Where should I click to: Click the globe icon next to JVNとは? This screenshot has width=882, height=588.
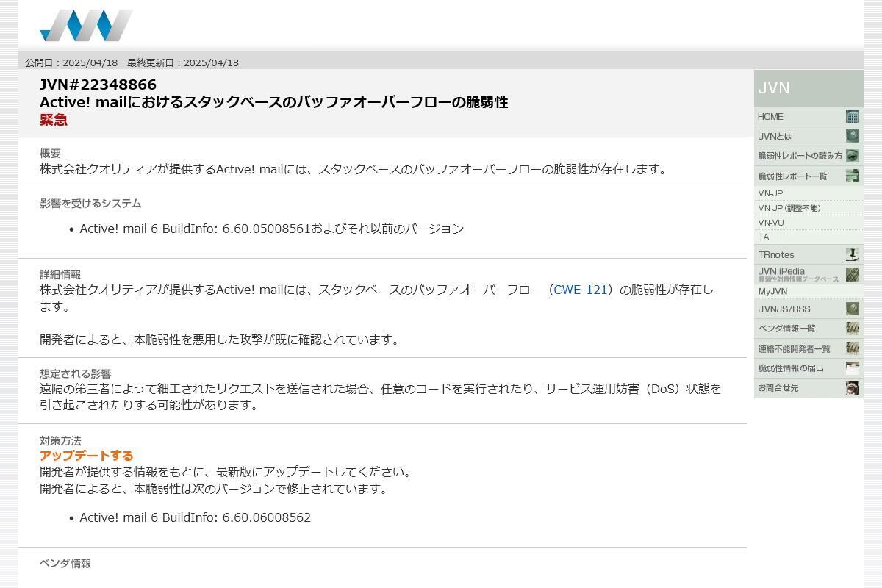[x=852, y=136]
